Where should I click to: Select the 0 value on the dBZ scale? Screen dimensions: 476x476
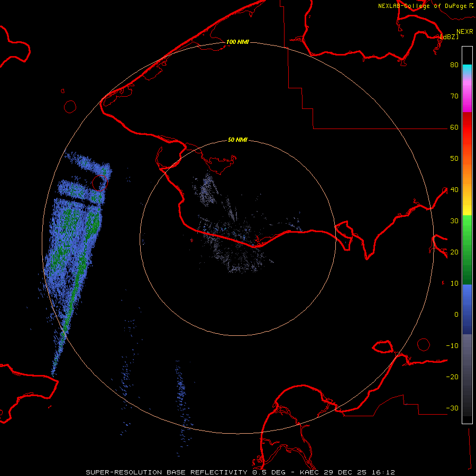456,315
